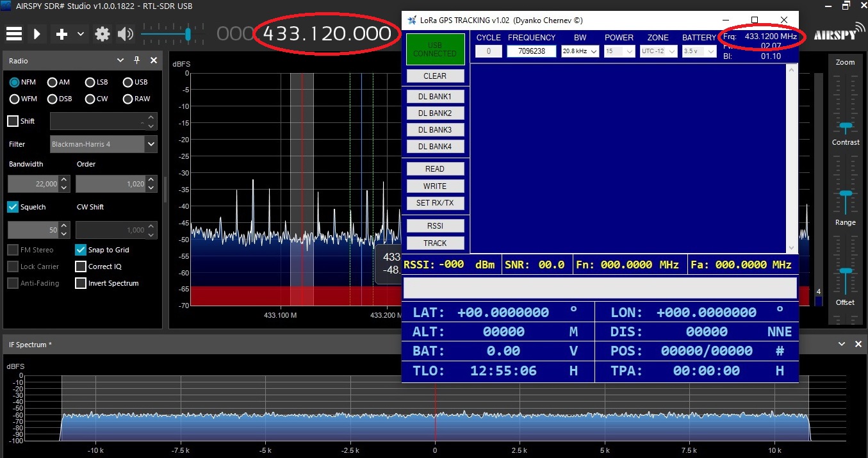Click the DL BANK4 button
This screenshot has width=868, height=458.
435,147
